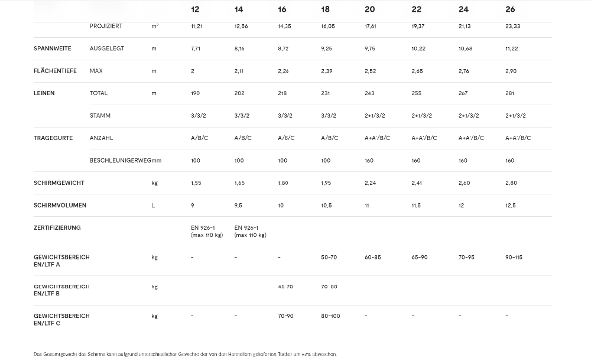Click the size 18 column header
The width and height of the screenshot is (591, 364).
325,9
